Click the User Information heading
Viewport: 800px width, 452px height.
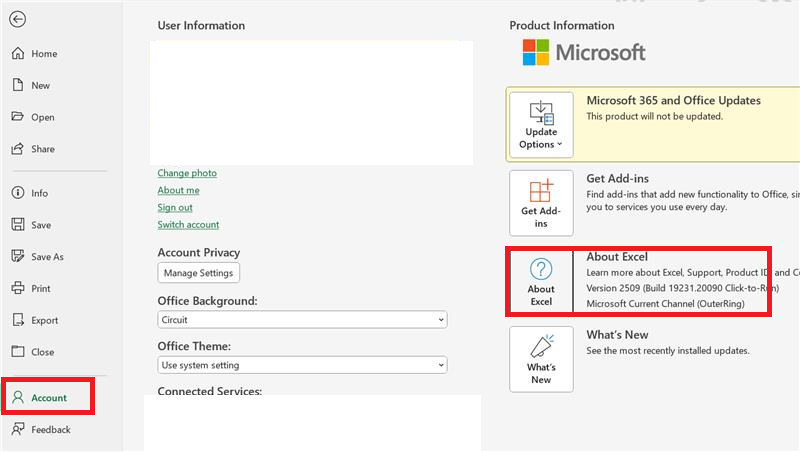[201, 26]
